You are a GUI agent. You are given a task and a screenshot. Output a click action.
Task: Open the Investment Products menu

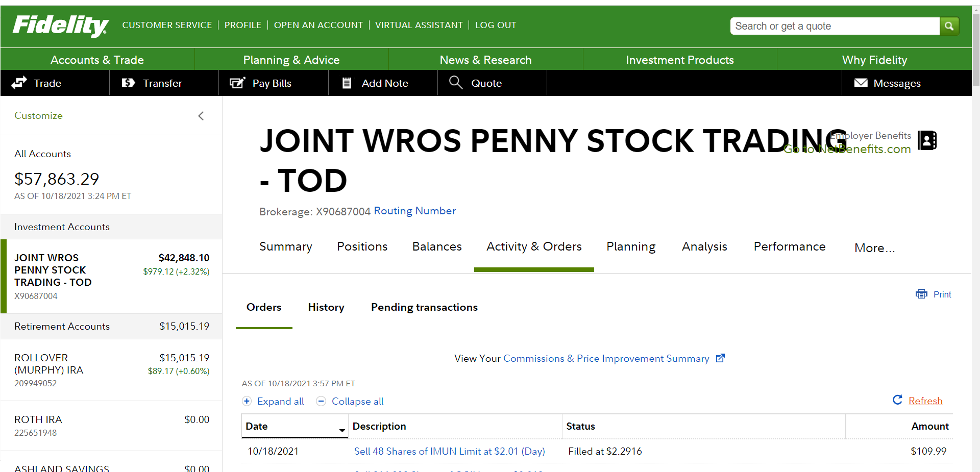point(680,60)
